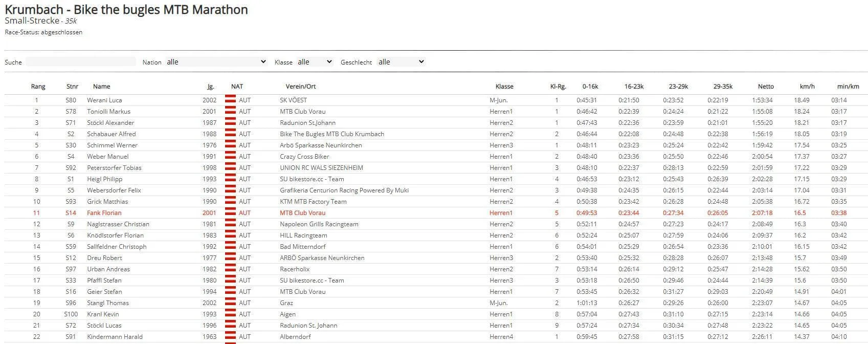
Task: Open the Nation dropdown
Action: point(216,62)
